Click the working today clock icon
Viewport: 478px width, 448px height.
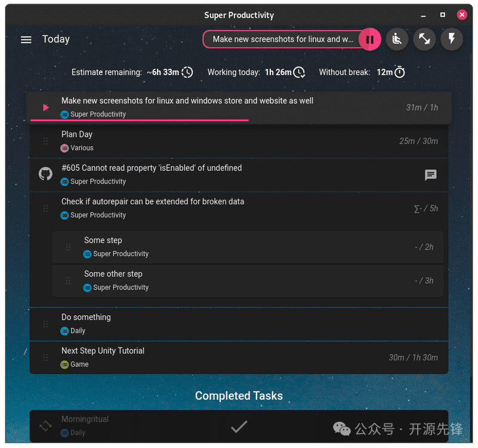299,72
